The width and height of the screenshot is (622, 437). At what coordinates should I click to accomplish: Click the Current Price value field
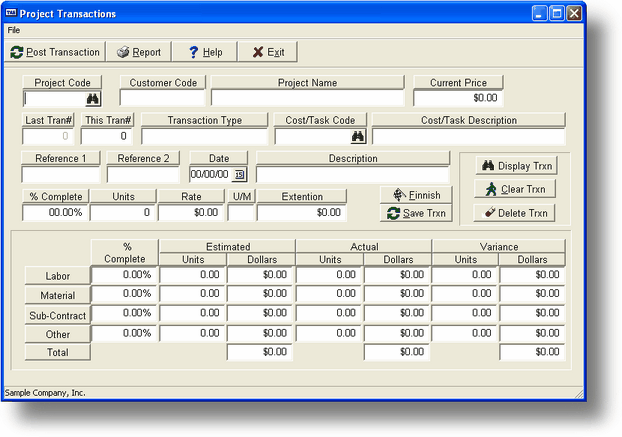[x=458, y=98]
